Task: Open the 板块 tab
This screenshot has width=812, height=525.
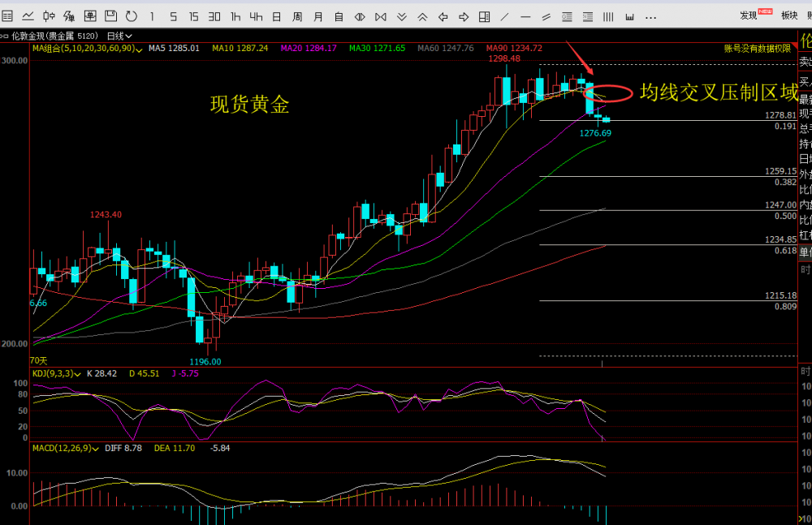Action: pos(789,15)
